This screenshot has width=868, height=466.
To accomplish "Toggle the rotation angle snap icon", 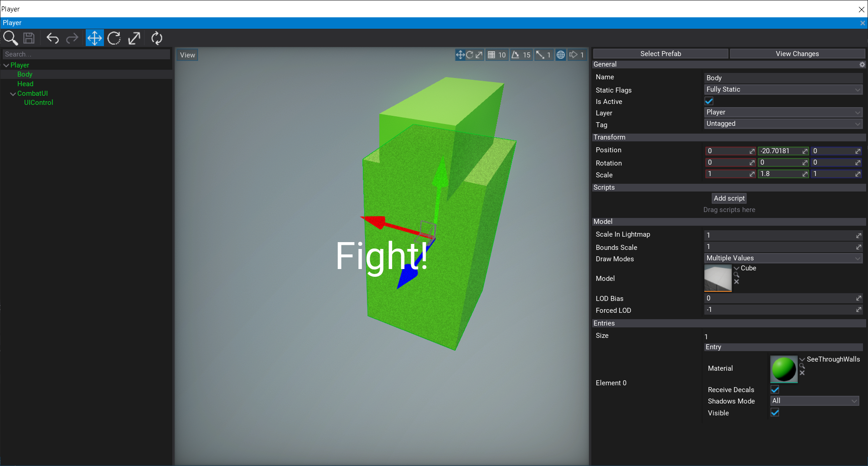I will point(516,54).
